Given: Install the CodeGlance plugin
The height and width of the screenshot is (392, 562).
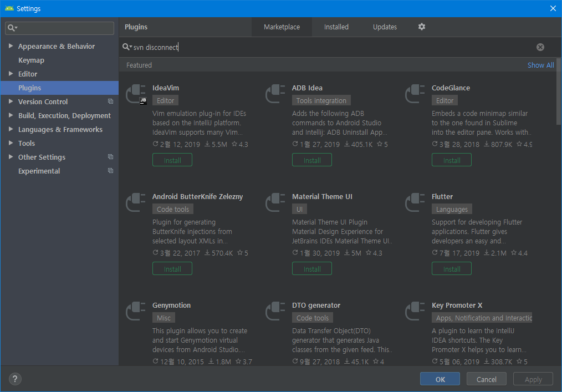Looking at the screenshot, I should [x=452, y=160].
